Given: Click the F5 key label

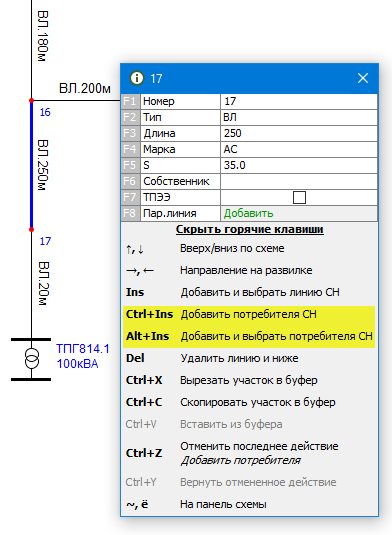Looking at the screenshot, I should pyautogui.click(x=130, y=165).
